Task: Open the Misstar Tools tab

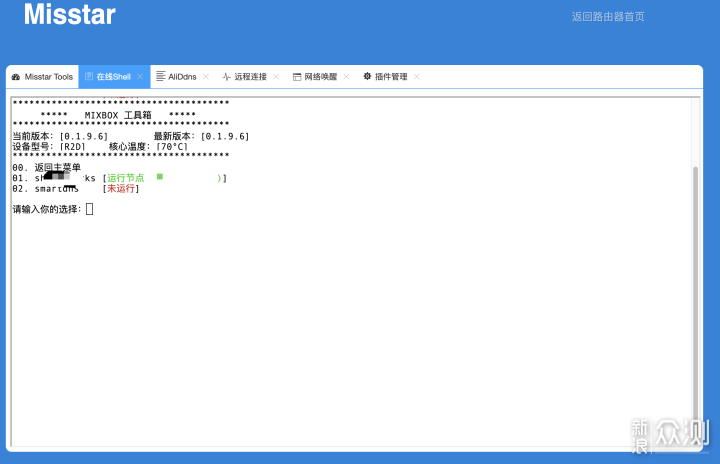Action: [x=42, y=77]
